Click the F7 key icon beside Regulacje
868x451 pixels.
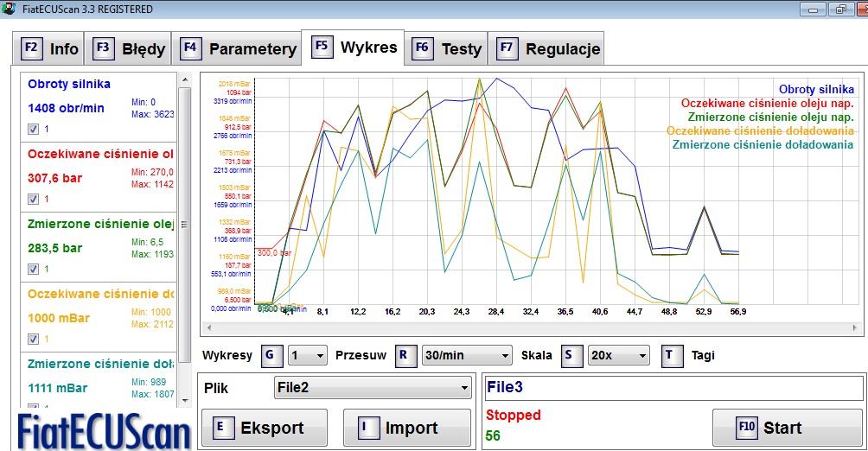click(x=507, y=48)
